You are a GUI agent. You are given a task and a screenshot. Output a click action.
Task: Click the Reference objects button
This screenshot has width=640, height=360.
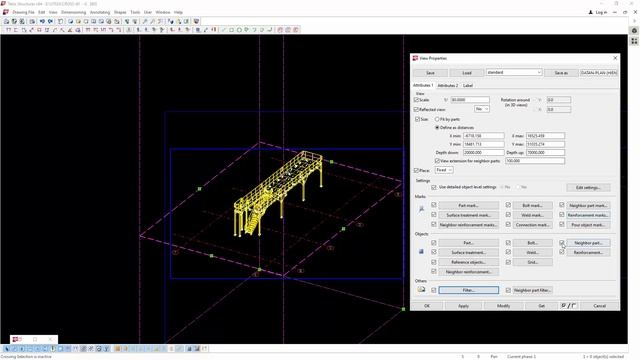[468, 262]
